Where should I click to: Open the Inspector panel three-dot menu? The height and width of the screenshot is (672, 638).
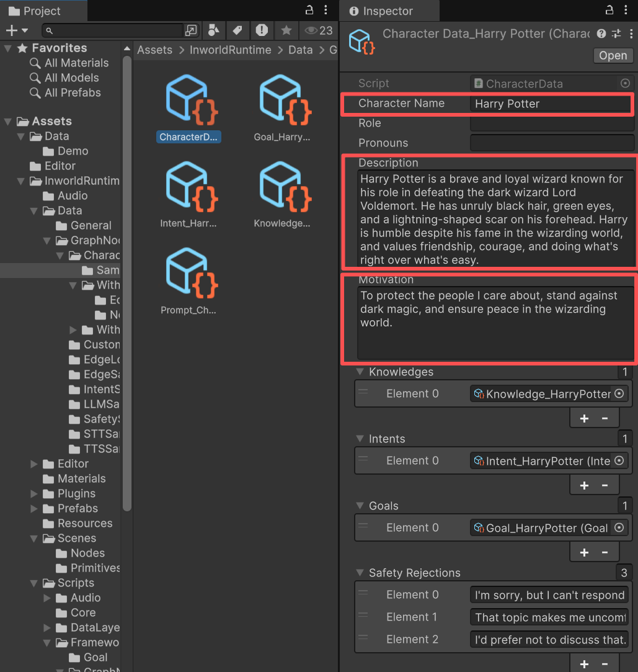coord(626,10)
